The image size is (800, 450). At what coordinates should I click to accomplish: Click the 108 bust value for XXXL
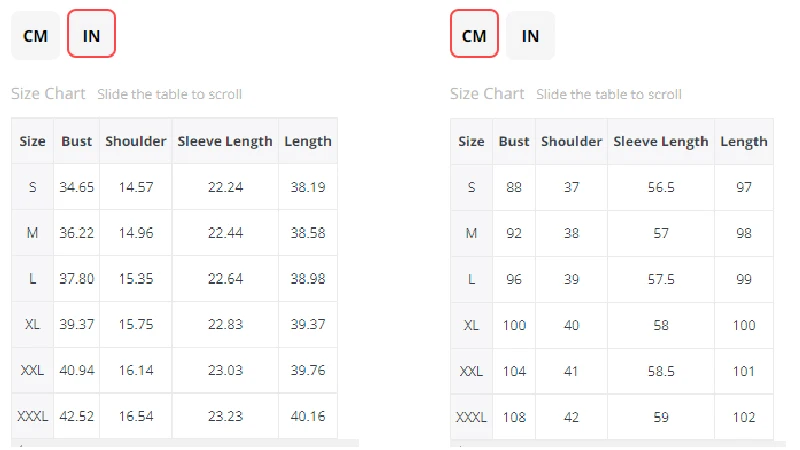pos(514,416)
